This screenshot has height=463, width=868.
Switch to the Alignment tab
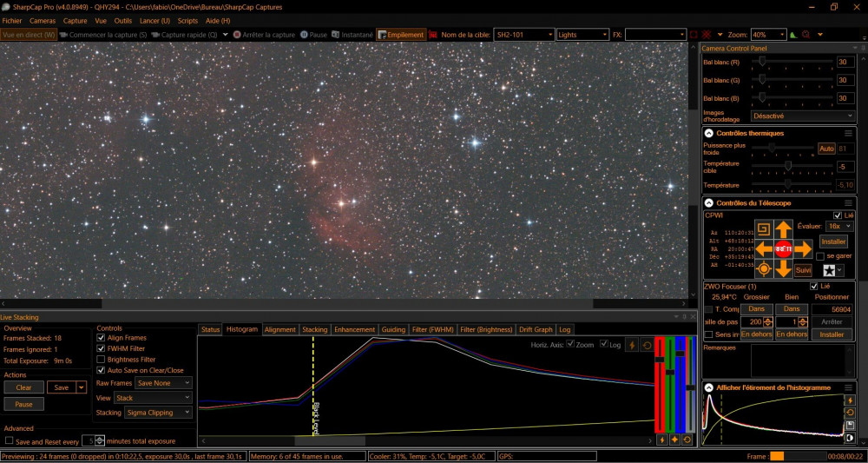coord(280,329)
